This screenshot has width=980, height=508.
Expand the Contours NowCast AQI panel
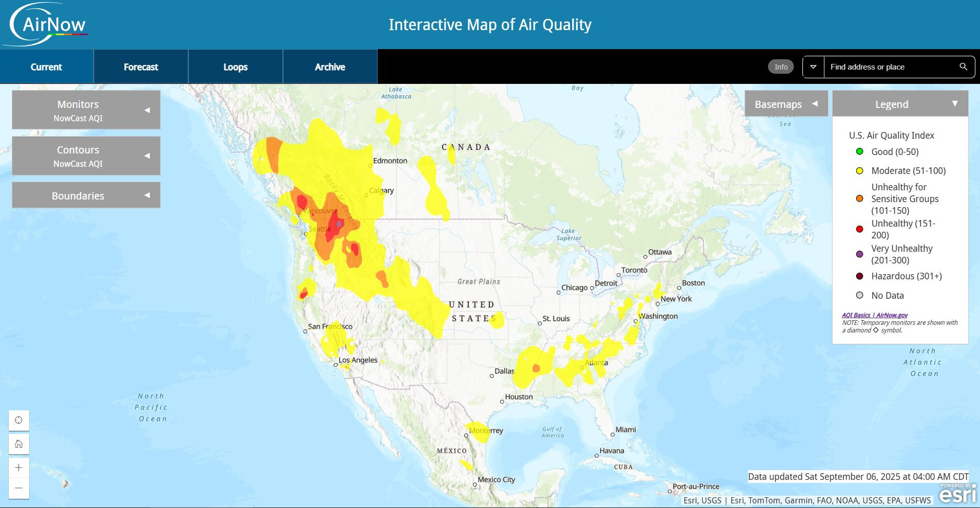86,156
